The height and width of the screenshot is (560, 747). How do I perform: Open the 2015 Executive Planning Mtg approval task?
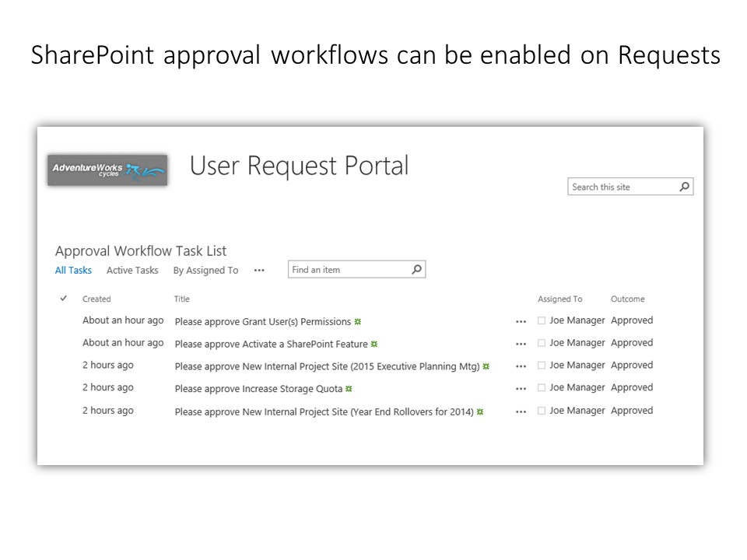pos(328,366)
